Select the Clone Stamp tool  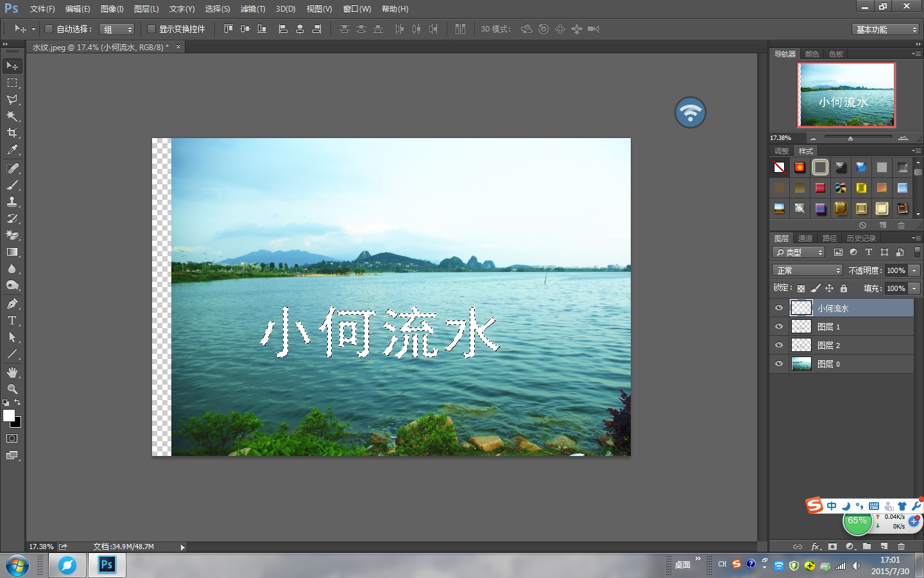12,202
